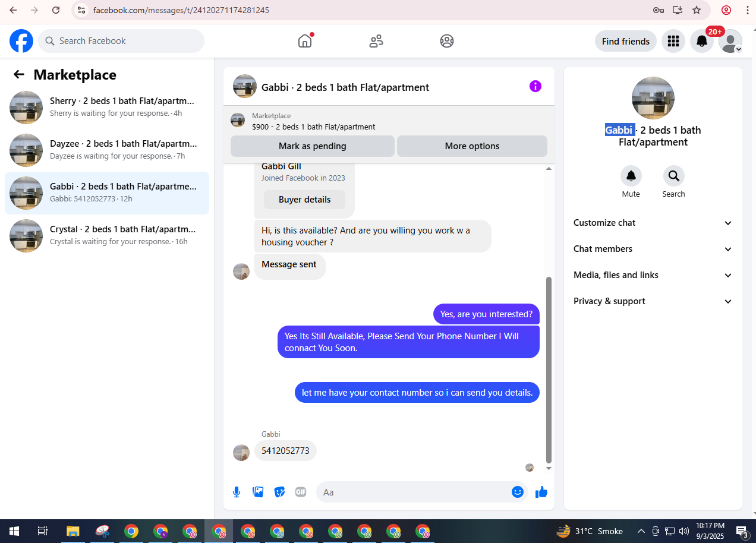Click Gabbi chat header title
Screen dimensions: 756x543
pyautogui.click(x=345, y=87)
